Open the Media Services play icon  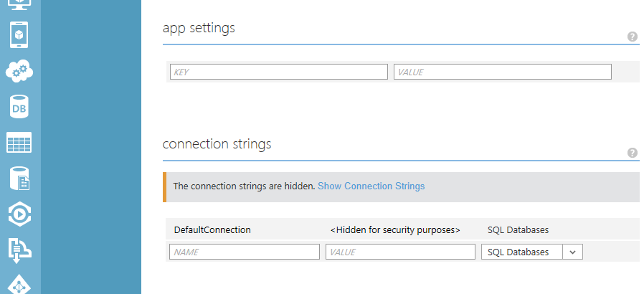(19, 214)
